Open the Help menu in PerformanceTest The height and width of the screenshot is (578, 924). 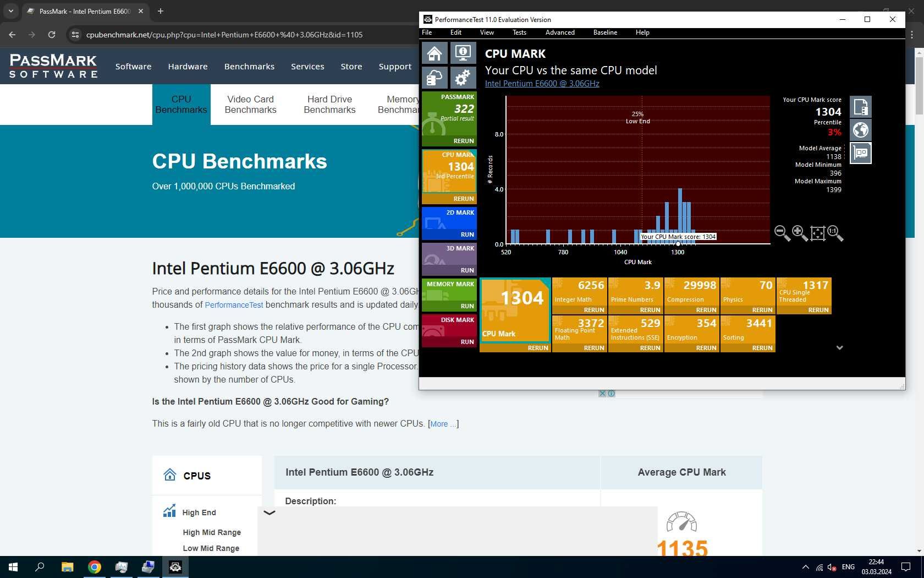642,32
